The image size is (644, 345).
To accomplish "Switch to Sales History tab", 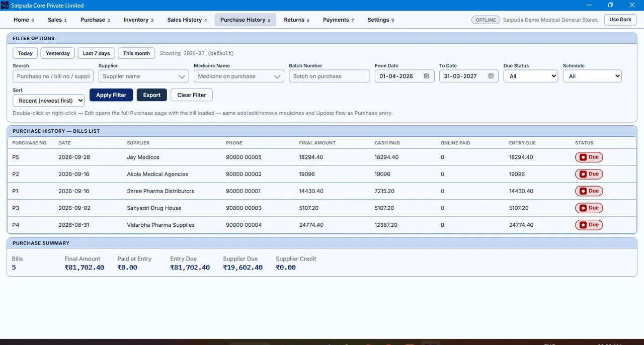I will [x=187, y=20].
